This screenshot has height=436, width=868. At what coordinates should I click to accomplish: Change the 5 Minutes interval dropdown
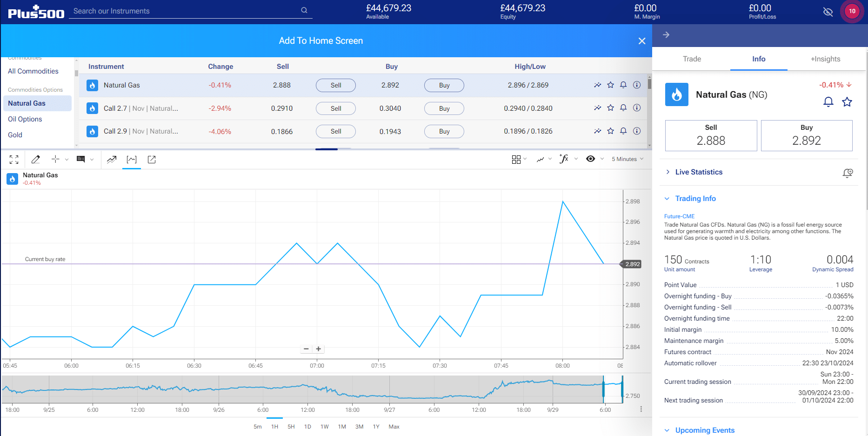[628, 159]
